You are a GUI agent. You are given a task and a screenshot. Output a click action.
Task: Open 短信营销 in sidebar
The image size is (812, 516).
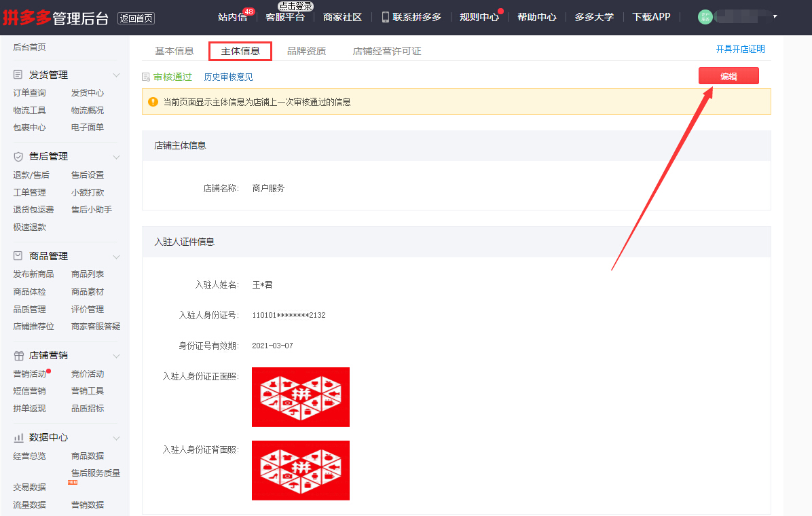(29, 391)
